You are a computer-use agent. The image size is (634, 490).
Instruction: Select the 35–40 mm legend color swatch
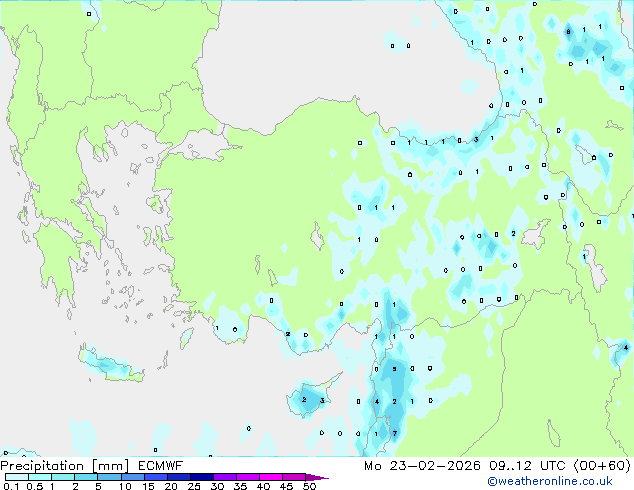(248, 477)
